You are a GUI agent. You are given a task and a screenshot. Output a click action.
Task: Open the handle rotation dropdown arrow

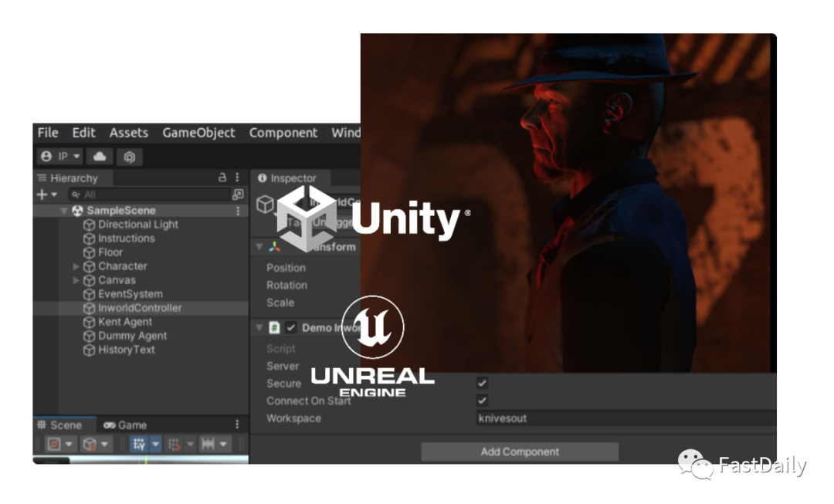click(x=105, y=444)
